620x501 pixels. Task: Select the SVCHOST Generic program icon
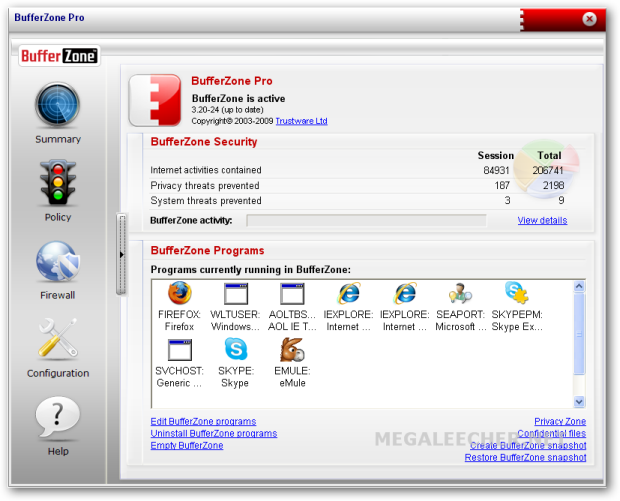coord(180,350)
